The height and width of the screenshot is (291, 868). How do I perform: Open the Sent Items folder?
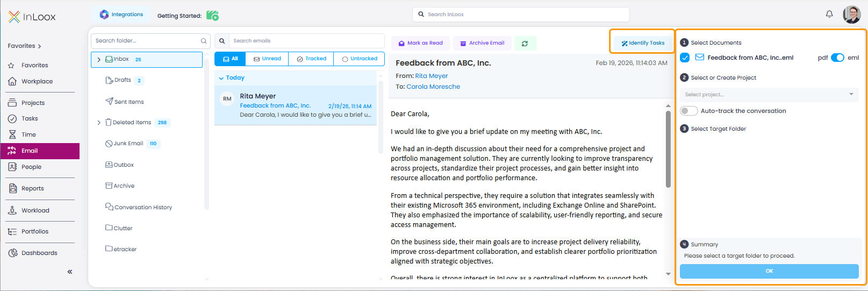(125, 102)
